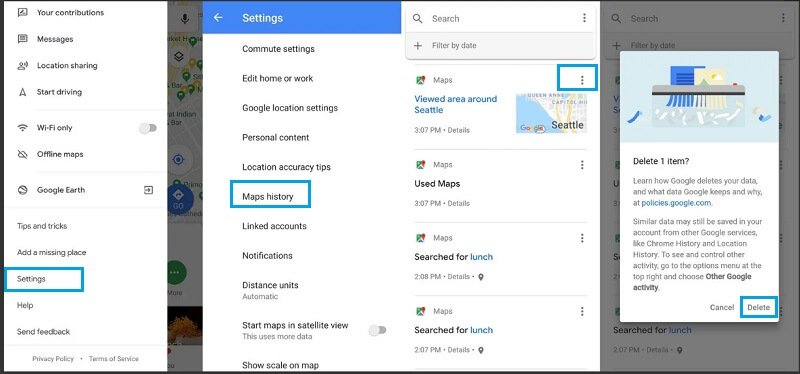800x374 pixels.
Task: Open Show scale on map setting
Action: pyautogui.click(x=280, y=365)
